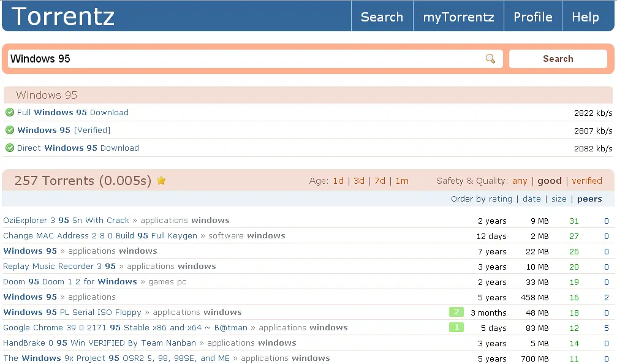The width and height of the screenshot is (617, 364).
Task: Open Doom 95 Doom 1 2 torrent
Action: pyautogui.click(x=70, y=282)
